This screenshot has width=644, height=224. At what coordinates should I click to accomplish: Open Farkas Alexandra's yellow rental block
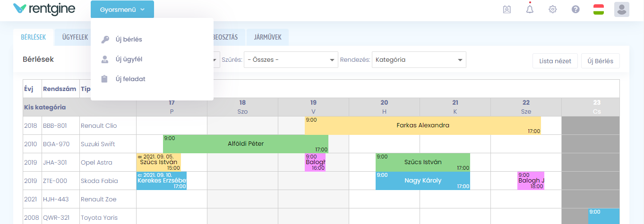(x=422, y=125)
